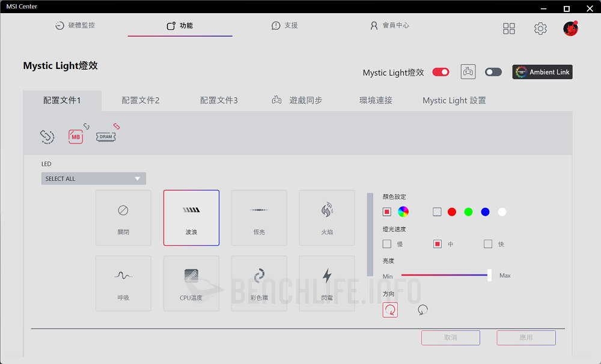Switch to 配置文件1 profile tab
The height and width of the screenshot is (364, 601).
tap(62, 100)
